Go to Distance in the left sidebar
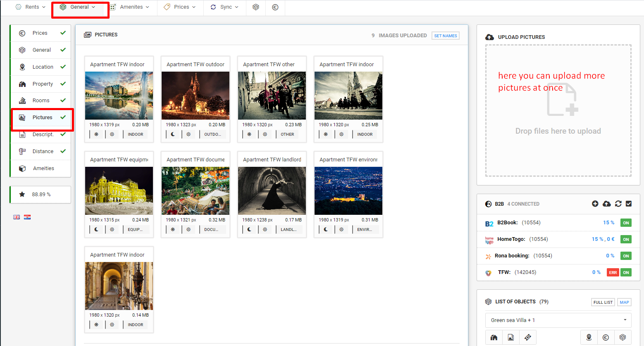The height and width of the screenshot is (346, 644). 41,151
